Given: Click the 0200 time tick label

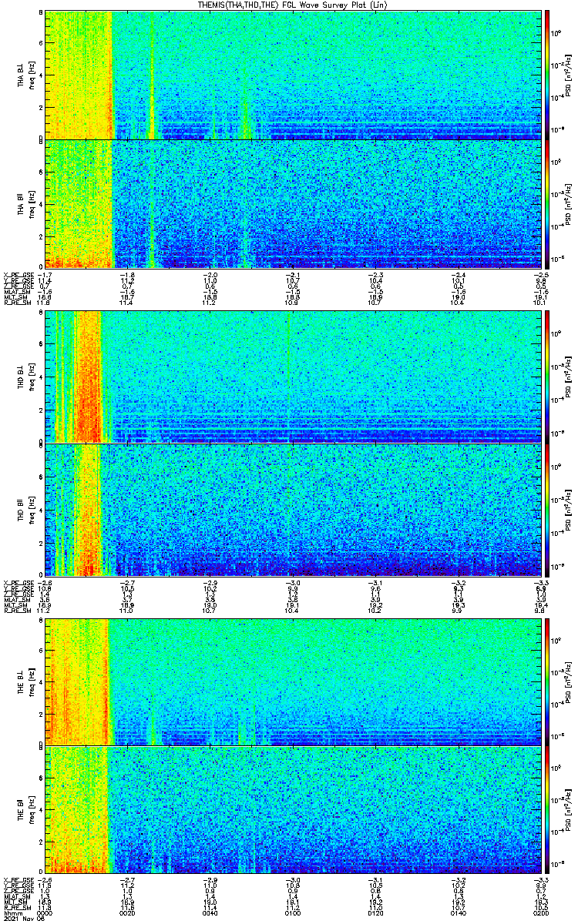Looking at the screenshot, I should pyautogui.click(x=540, y=913).
